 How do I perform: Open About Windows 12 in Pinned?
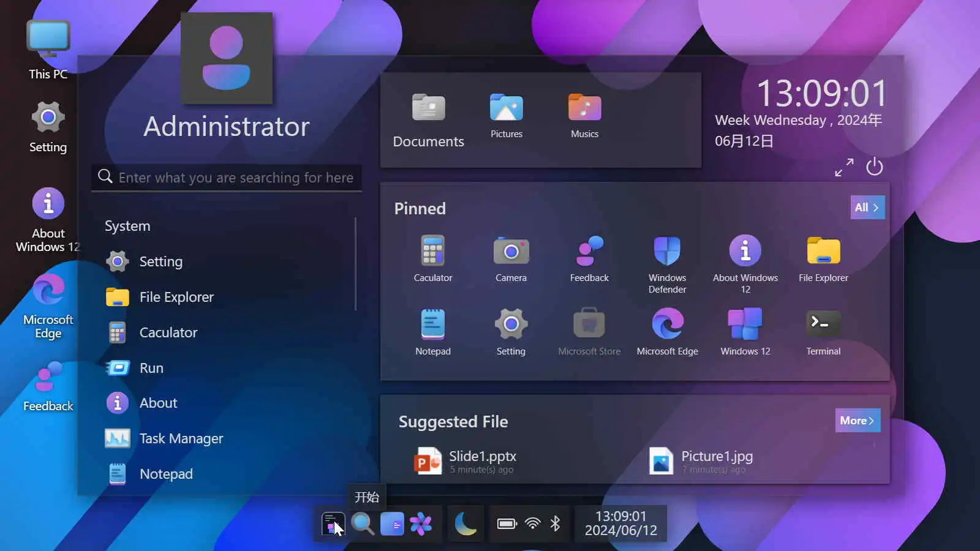click(745, 264)
